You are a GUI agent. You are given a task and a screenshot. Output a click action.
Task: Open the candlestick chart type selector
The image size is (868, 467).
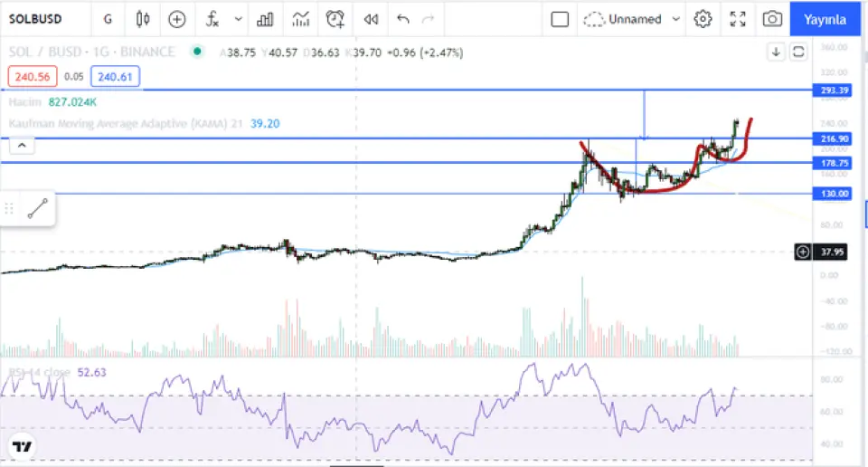[142, 19]
